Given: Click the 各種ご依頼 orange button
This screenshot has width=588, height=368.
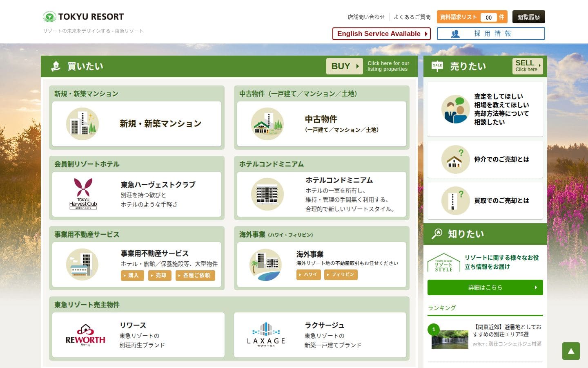Looking at the screenshot, I should point(195,276).
